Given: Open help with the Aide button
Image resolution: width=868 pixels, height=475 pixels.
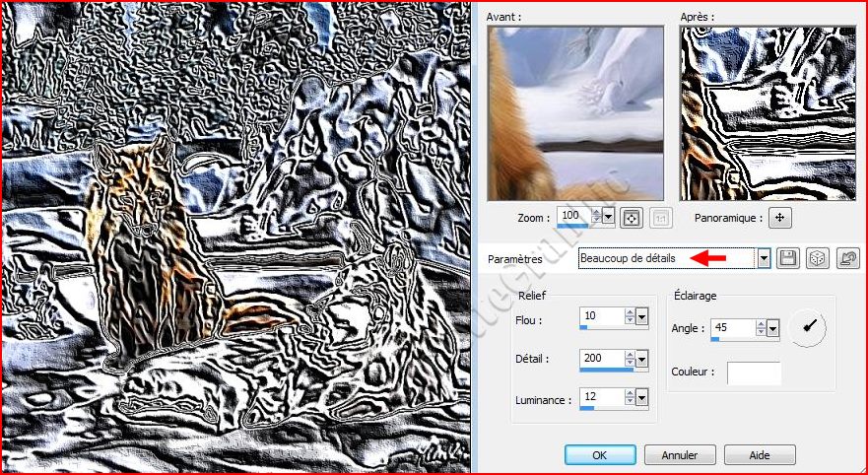Looking at the screenshot, I should point(759,455).
